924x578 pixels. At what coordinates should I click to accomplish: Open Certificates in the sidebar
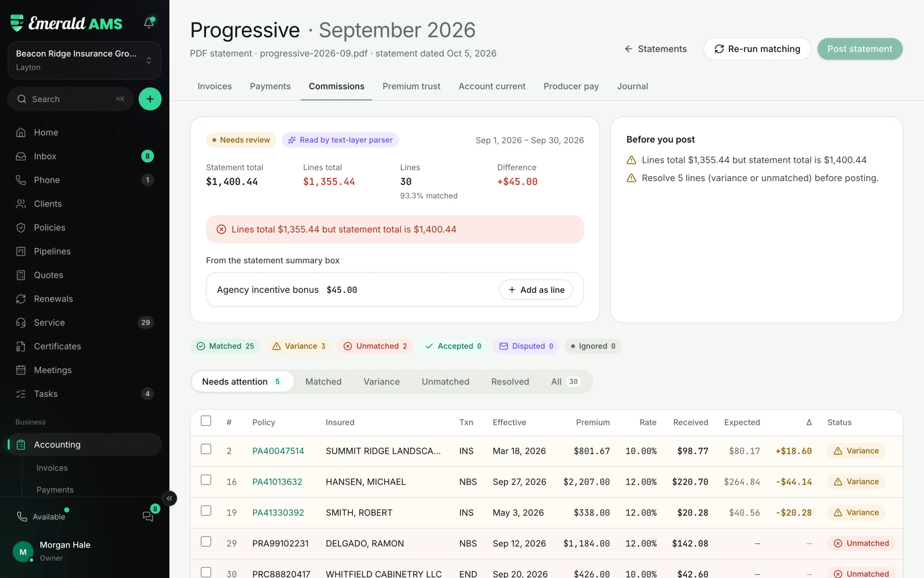tap(84, 346)
